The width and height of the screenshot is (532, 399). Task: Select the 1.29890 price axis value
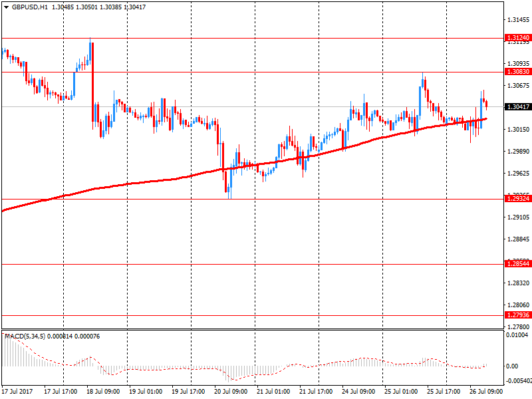518,152
